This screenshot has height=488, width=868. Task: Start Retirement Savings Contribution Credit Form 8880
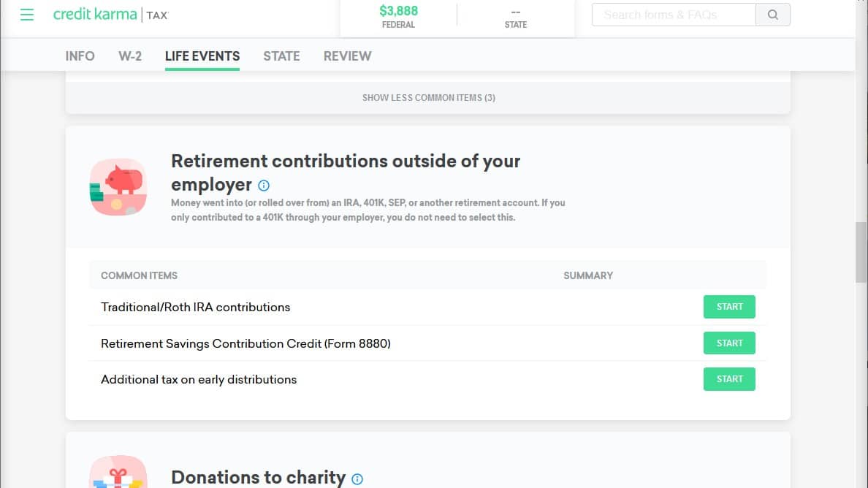pyautogui.click(x=729, y=343)
